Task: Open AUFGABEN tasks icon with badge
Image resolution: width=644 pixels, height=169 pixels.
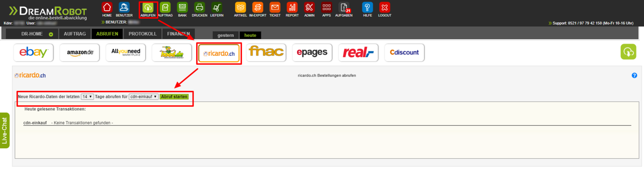Action: click(344, 7)
